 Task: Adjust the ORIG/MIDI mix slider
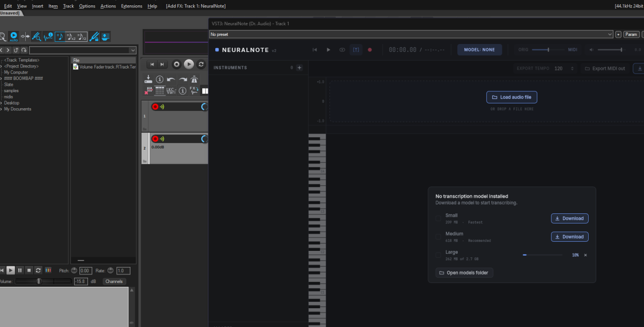click(548, 50)
